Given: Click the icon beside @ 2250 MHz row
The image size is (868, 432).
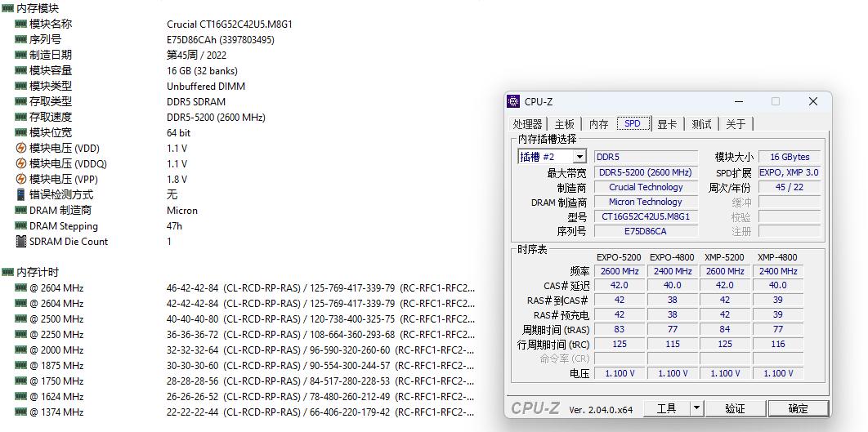Looking at the screenshot, I should (20, 334).
